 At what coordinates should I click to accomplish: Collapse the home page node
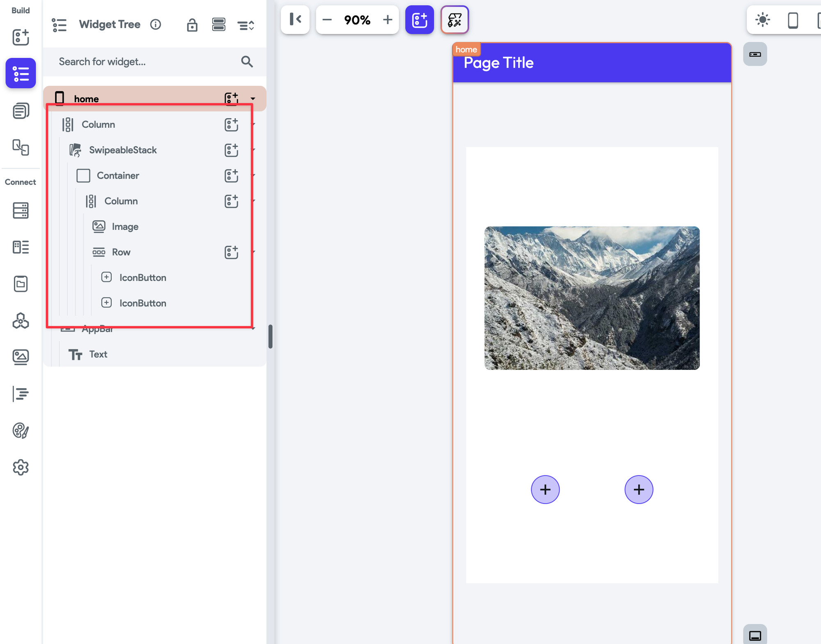[253, 99]
